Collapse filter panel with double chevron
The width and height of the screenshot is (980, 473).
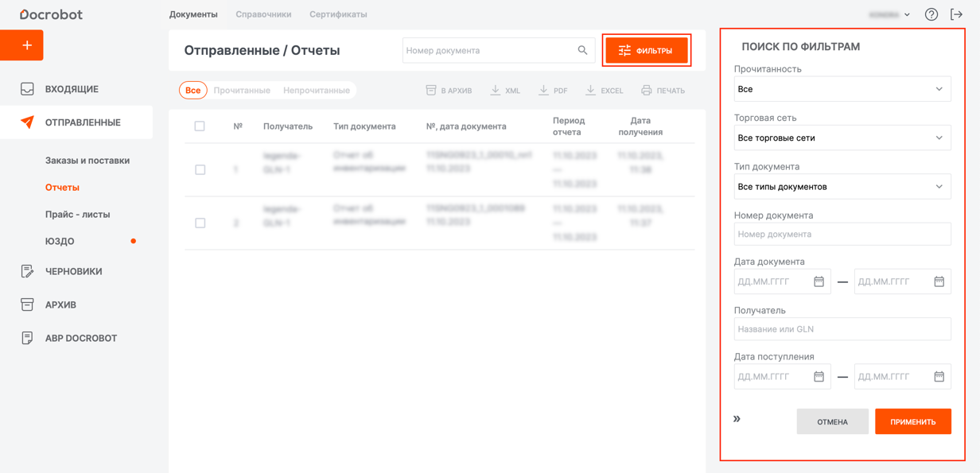click(737, 419)
